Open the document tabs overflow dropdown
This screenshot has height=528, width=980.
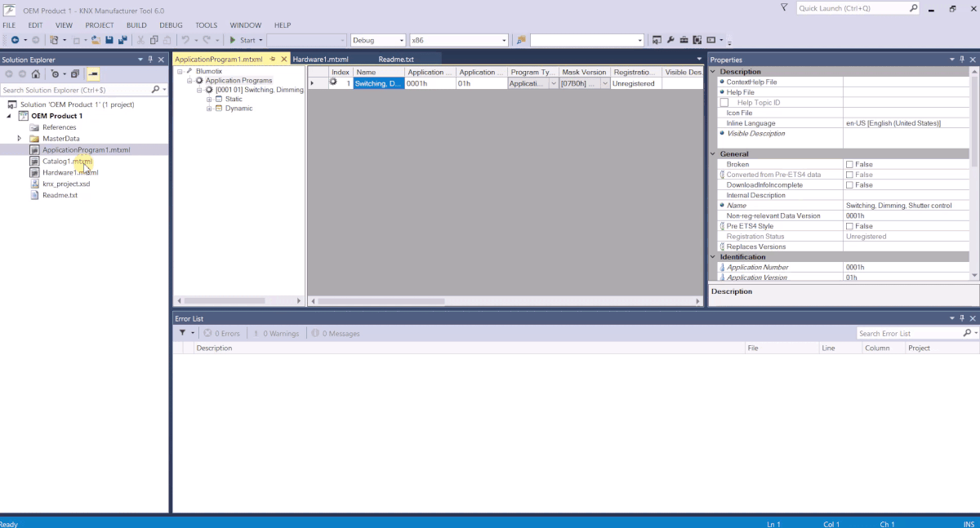[x=699, y=59]
